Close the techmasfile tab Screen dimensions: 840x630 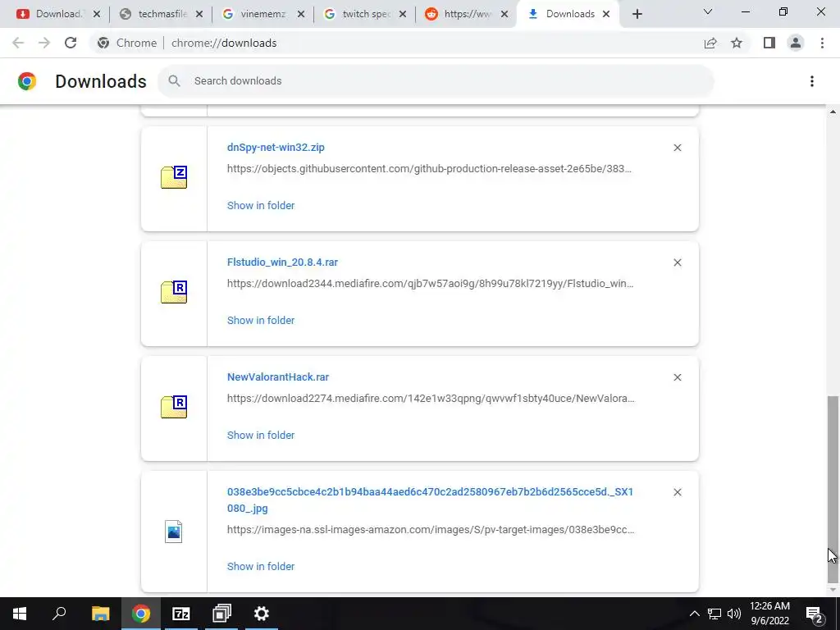coord(199,14)
